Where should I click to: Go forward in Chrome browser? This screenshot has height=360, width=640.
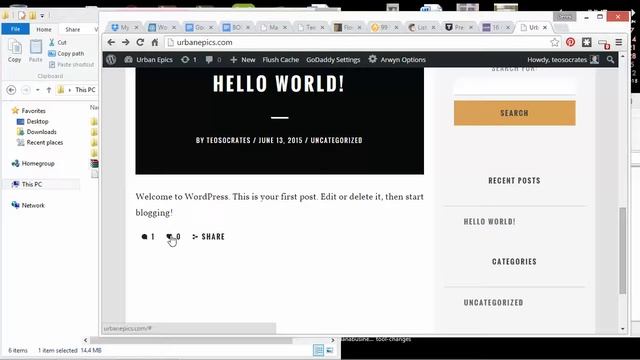click(125, 42)
